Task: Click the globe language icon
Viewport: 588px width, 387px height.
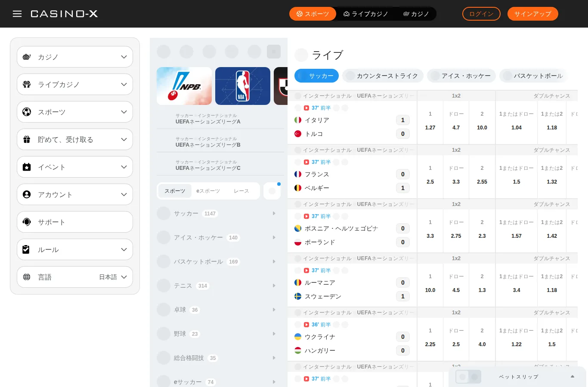Action: [x=27, y=277]
